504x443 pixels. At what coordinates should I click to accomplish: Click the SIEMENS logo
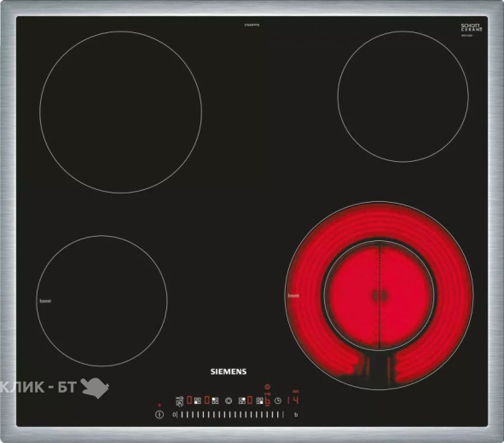229,371
